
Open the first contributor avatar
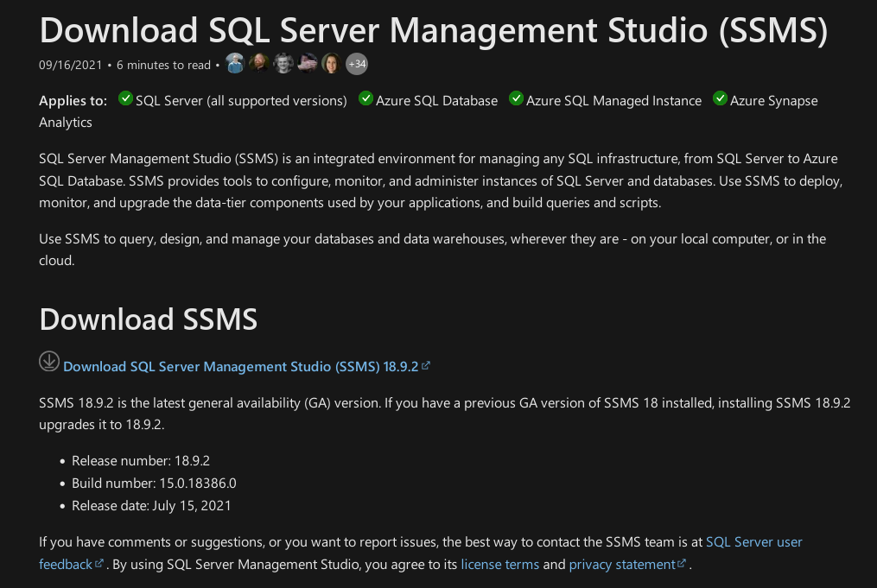[x=236, y=64]
